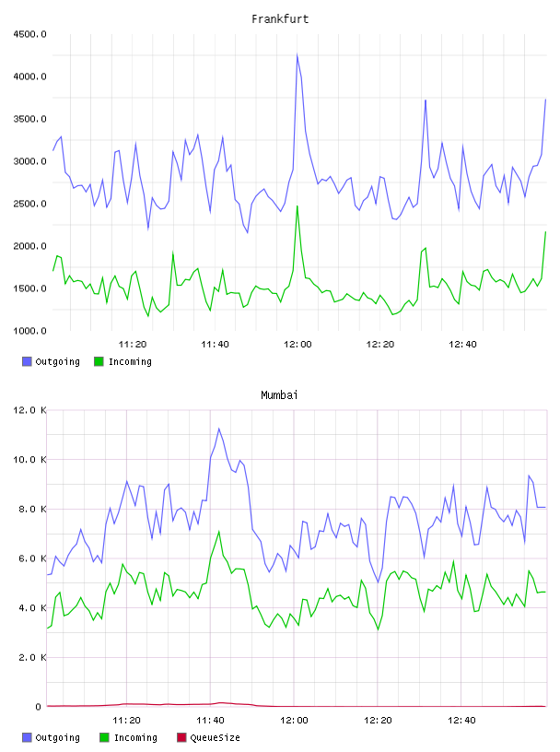The image size is (560, 752).
Task: Click the Frankfurt incoming peak at 12:00
Action: click(297, 206)
